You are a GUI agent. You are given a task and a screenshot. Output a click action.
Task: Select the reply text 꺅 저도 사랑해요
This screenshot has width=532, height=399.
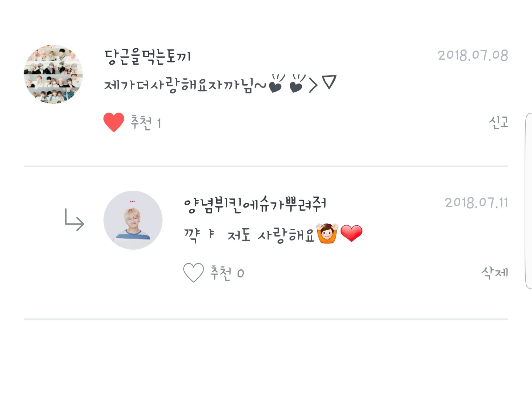249,235
